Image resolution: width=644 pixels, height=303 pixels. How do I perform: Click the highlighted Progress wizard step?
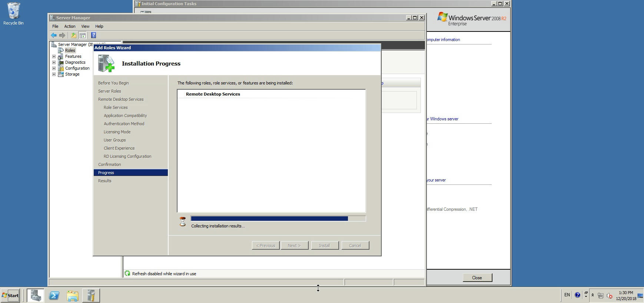pyautogui.click(x=131, y=173)
